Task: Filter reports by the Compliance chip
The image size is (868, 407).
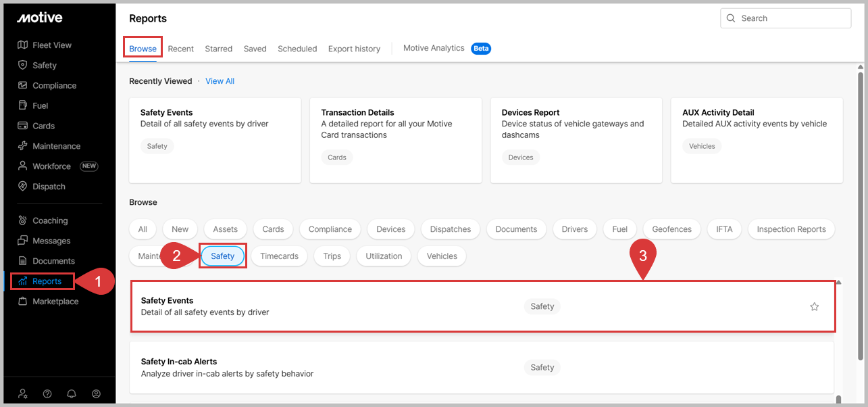Action: 330,229
